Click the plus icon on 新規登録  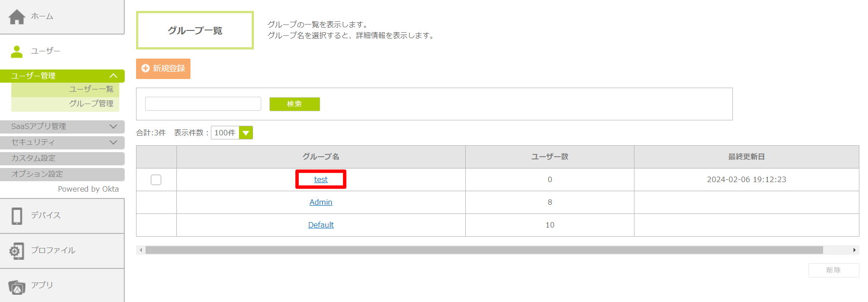coord(146,69)
